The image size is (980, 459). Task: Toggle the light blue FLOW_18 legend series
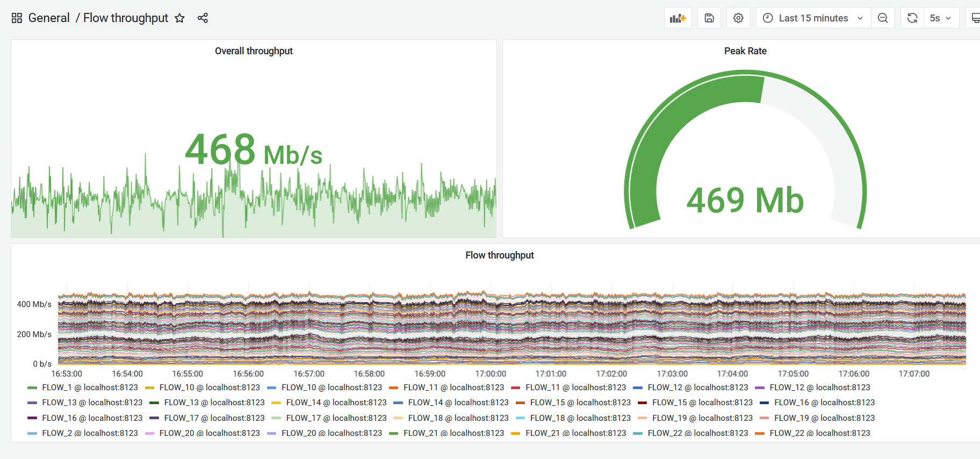(x=580, y=418)
